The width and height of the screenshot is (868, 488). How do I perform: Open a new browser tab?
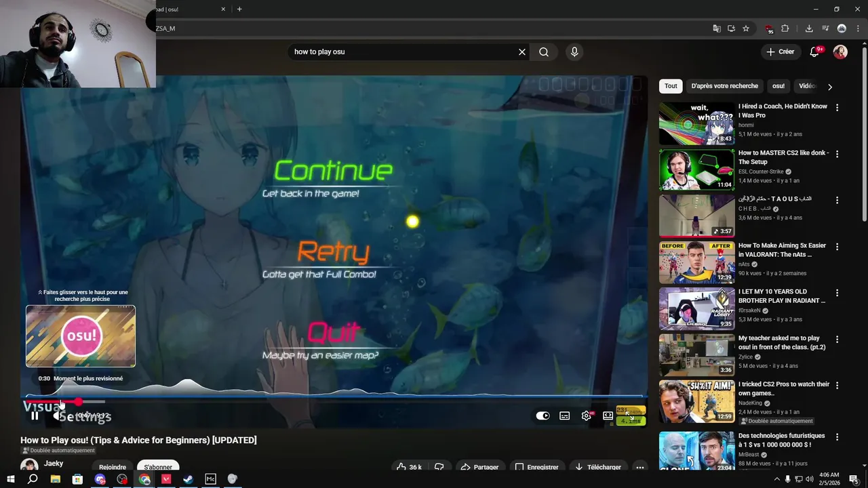click(239, 9)
